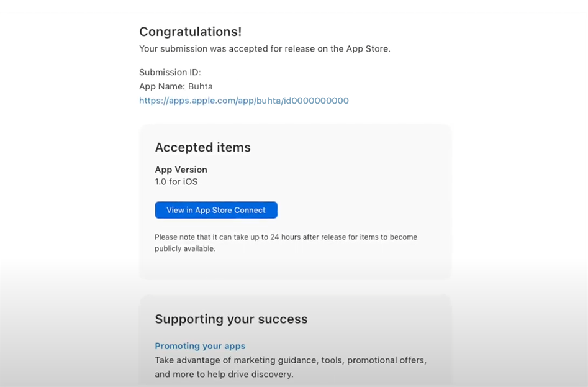Image resolution: width=588 pixels, height=387 pixels.
Task: Select the word Connect on the blue button
Action: click(x=250, y=210)
